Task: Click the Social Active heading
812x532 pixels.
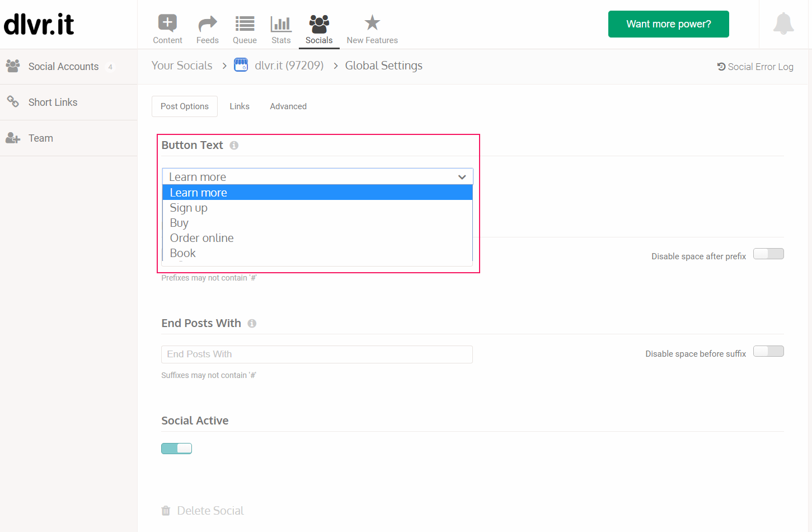Action: [195, 421]
